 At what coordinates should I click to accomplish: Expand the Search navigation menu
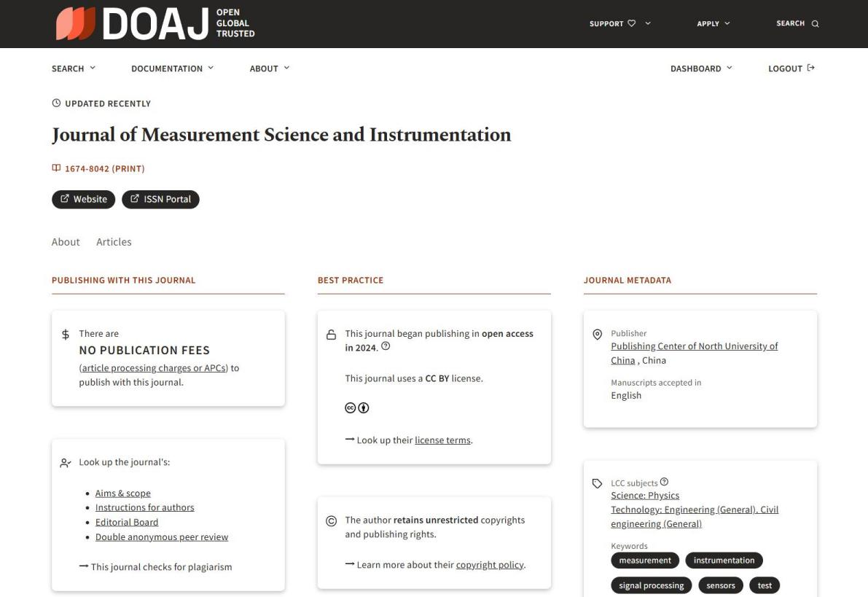(73, 69)
